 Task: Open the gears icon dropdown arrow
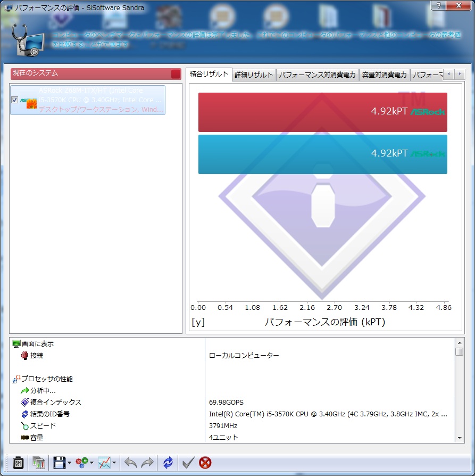[x=91, y=463]
